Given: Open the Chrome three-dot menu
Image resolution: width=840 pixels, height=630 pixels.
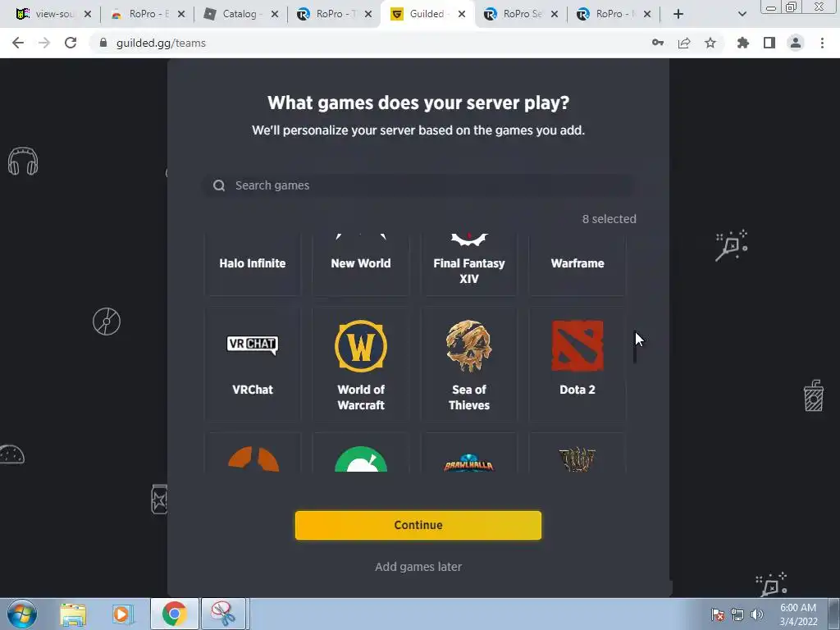Looking at the screenshot, I should click(x=822, y=43).
